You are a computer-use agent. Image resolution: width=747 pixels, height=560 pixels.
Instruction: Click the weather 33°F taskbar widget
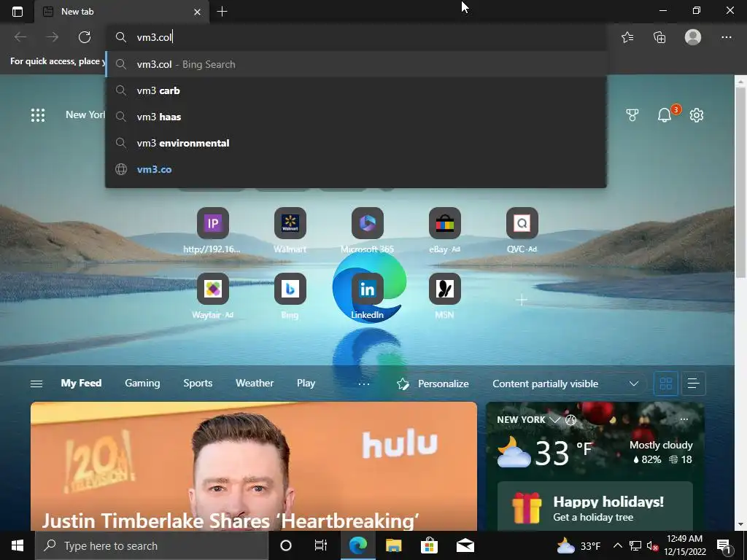tap(578, 545)
